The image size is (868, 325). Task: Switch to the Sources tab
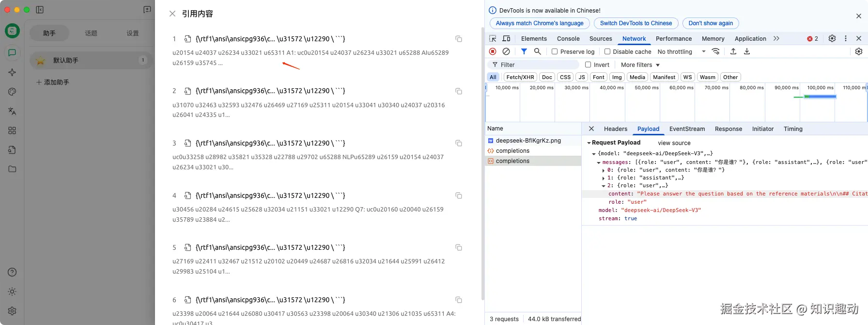tap(601, 38)
